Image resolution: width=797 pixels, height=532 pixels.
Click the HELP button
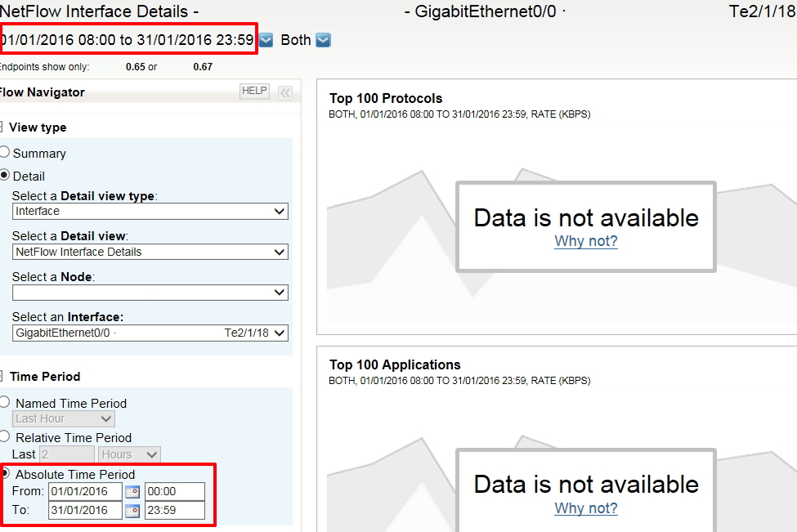(253, 91)
